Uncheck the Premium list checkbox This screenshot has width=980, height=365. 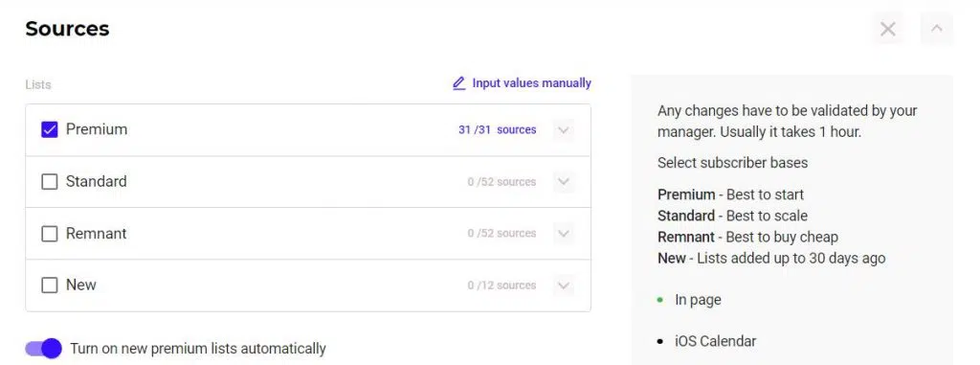pos(50,129)
